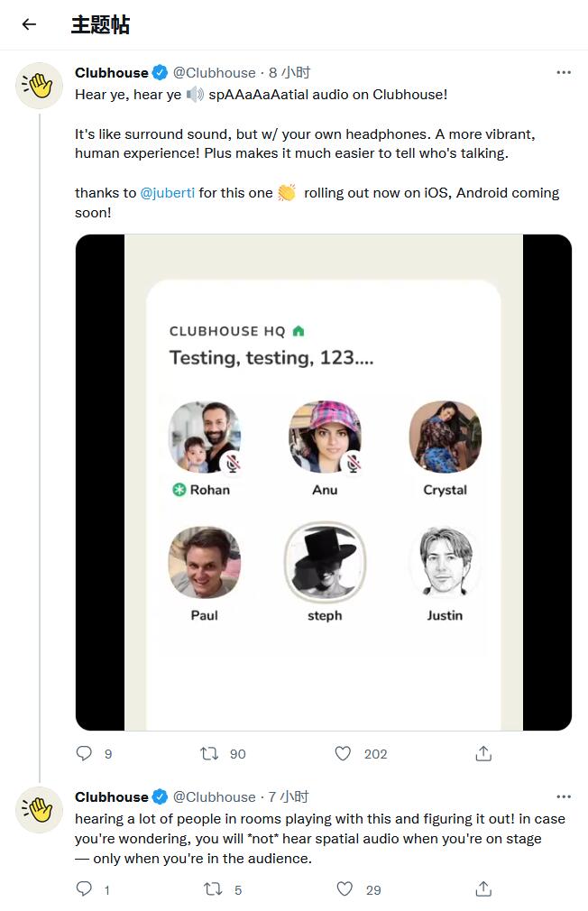Click the 7 小时 timestamp link
The height and width of the screenshot is (911, 588).
point(288,796)
